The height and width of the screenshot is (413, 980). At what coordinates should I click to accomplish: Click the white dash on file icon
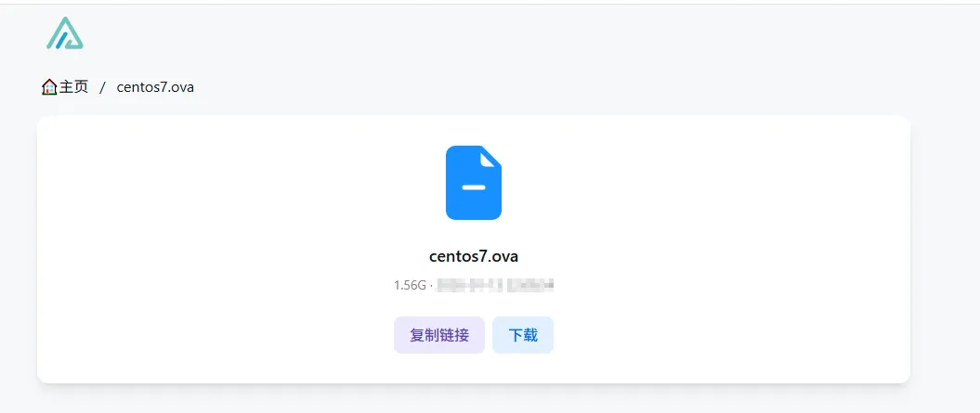[474, 187]
